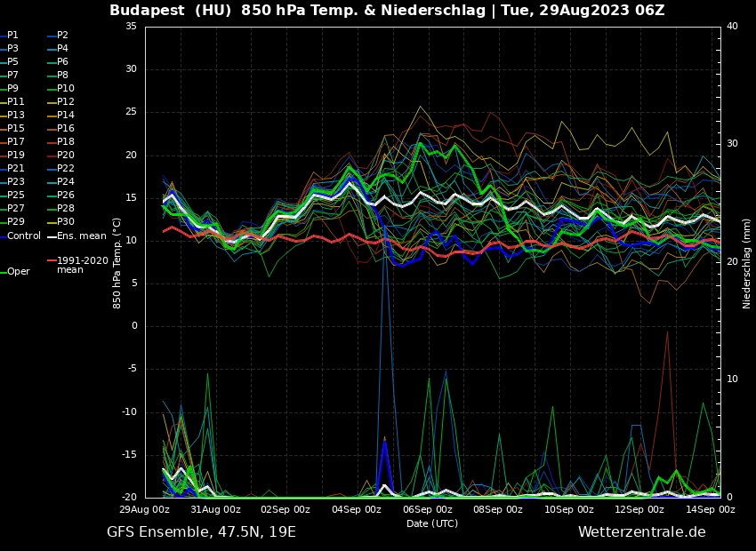Image resolution: width=756 pixels, height=551 pixels.
Task: Click the white Ens. mean line swatch
Action: tap(52, 236)
